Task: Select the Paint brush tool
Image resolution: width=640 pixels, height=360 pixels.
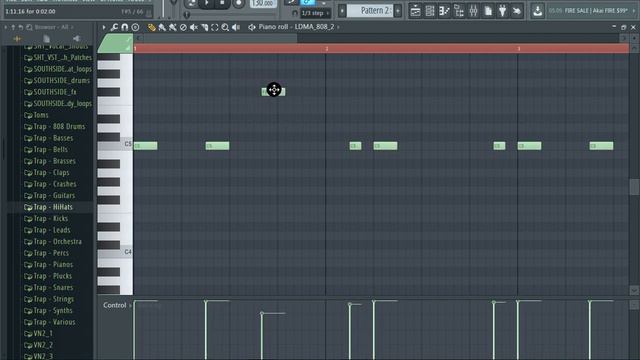Action: 162,27
